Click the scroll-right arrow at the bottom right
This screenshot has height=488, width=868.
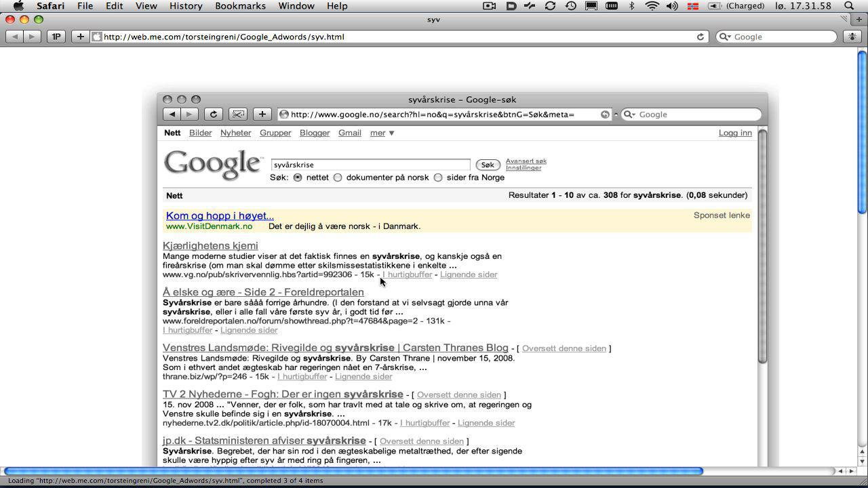click(x=852, y=471)
